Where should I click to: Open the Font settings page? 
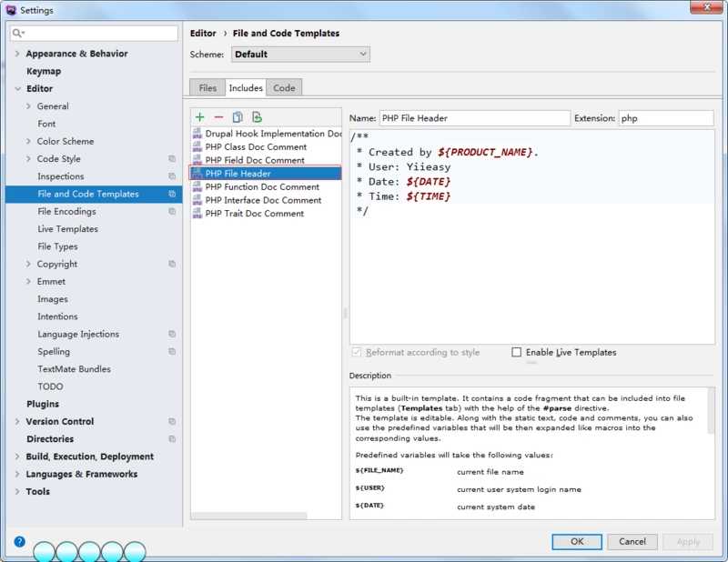pyautogui.click(x=46, y=124)
